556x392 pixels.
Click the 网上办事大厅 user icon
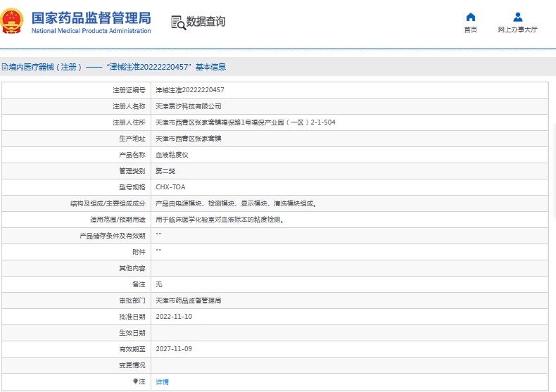tap(518, 17)
